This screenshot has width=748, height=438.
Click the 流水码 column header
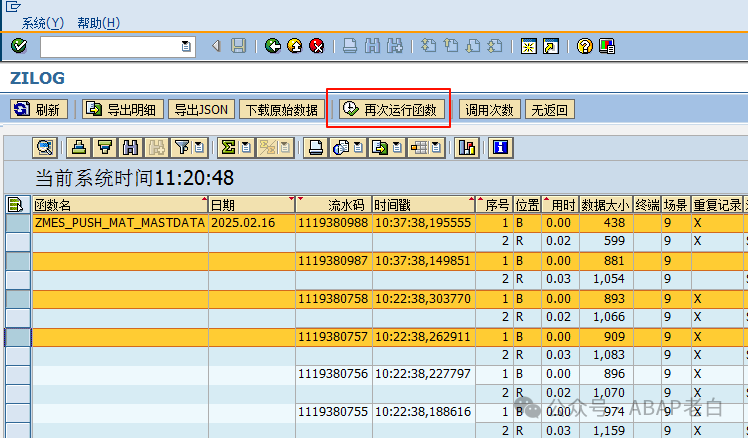point(333,205)
